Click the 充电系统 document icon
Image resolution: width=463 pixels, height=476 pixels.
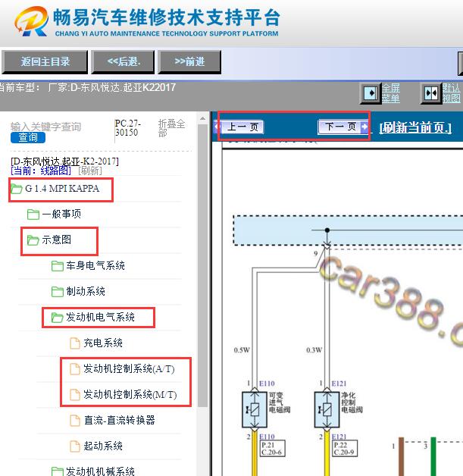75,343
